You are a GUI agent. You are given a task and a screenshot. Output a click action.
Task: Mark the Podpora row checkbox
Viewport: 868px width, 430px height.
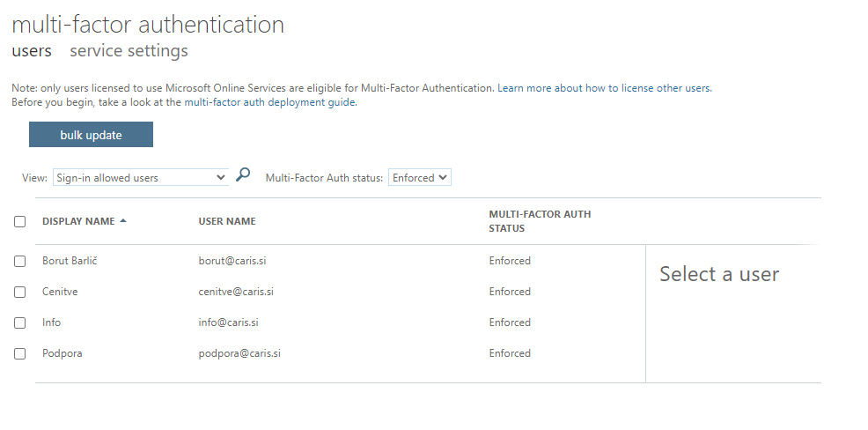point(20,353)
